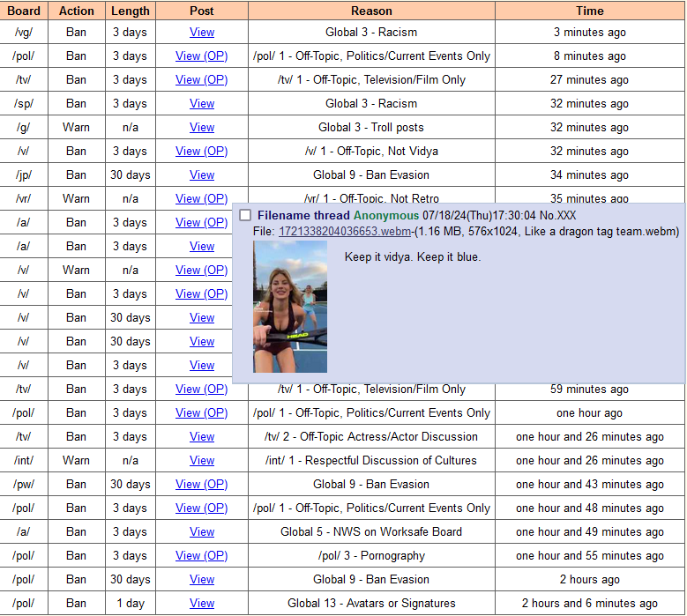Open View (OP) for /pol/ one hour ago
687x616 pixels.
coord(202,412)
